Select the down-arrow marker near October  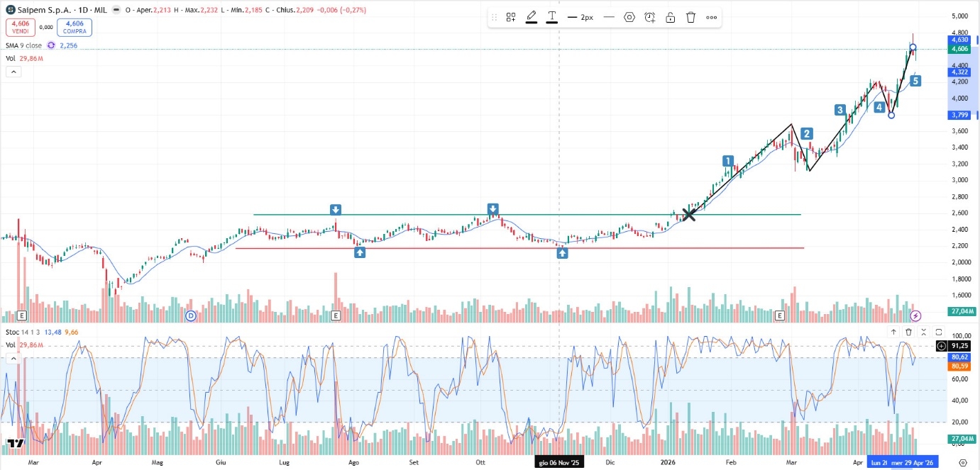[x=492, y=208]
